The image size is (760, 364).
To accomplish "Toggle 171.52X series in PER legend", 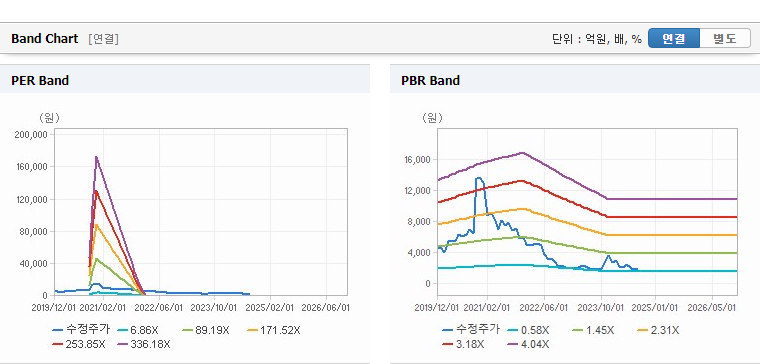I will (x=274, y=330).
